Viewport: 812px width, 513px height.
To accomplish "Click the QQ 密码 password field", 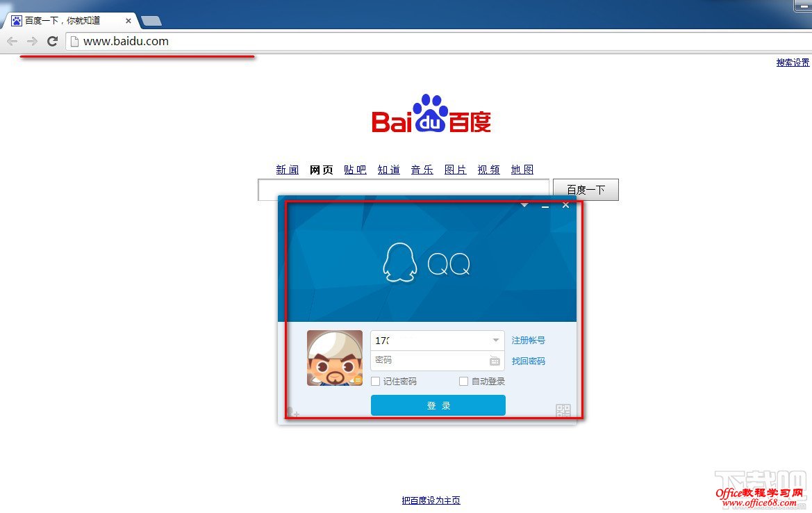I will (x=438, y=360).
